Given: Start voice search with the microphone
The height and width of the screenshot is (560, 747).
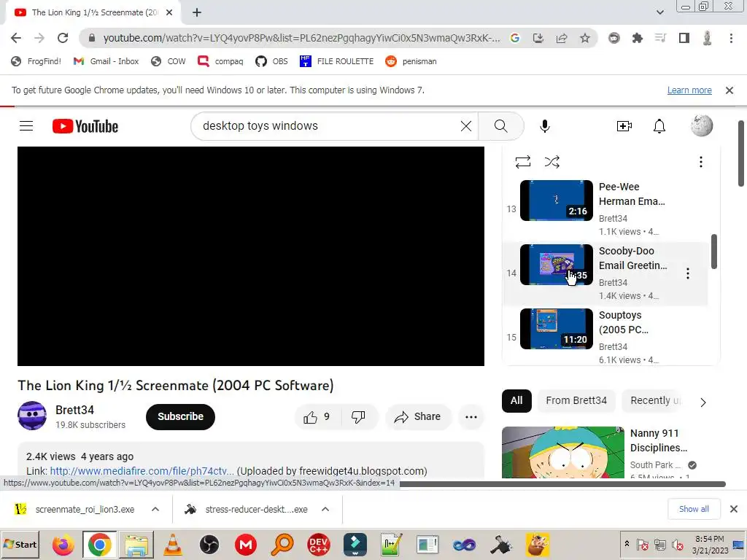Looking at the screenshot, I should tap(545, 126).
